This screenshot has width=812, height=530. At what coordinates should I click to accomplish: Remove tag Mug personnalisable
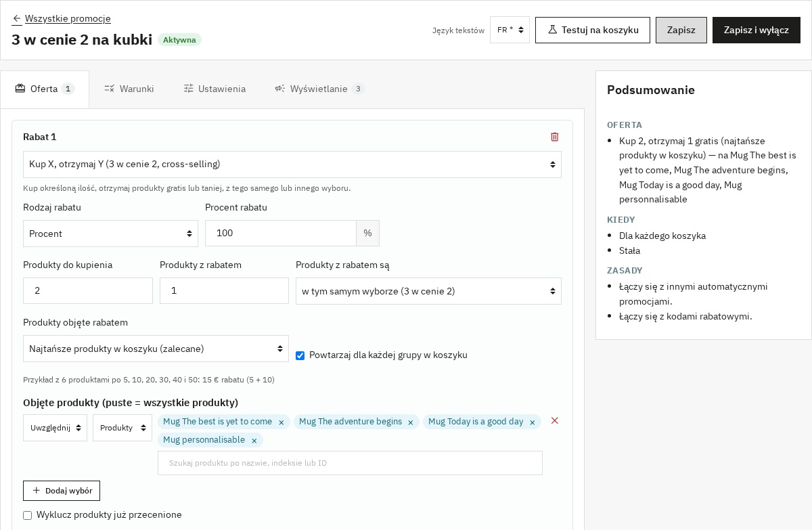click(254, 441)
